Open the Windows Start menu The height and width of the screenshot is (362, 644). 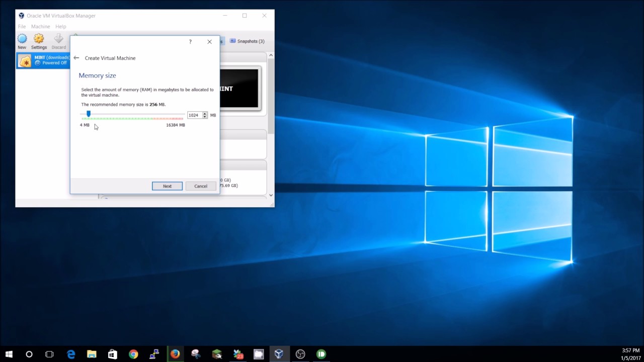[x=9, y=354]
